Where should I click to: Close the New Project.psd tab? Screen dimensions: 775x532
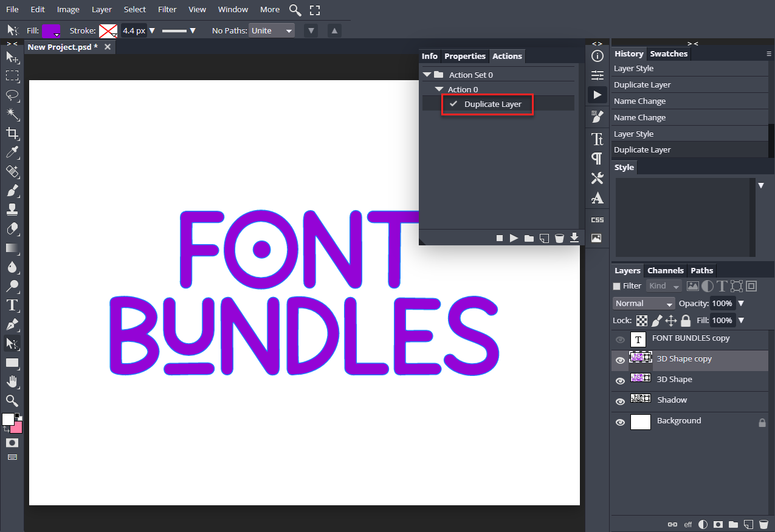click(x=107, y=47)
